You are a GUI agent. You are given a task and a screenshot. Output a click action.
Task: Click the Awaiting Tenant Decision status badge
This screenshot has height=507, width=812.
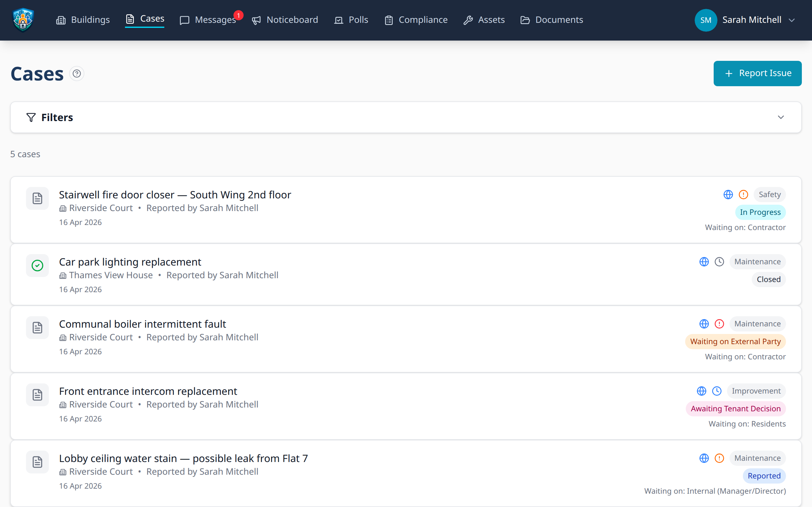735,408
